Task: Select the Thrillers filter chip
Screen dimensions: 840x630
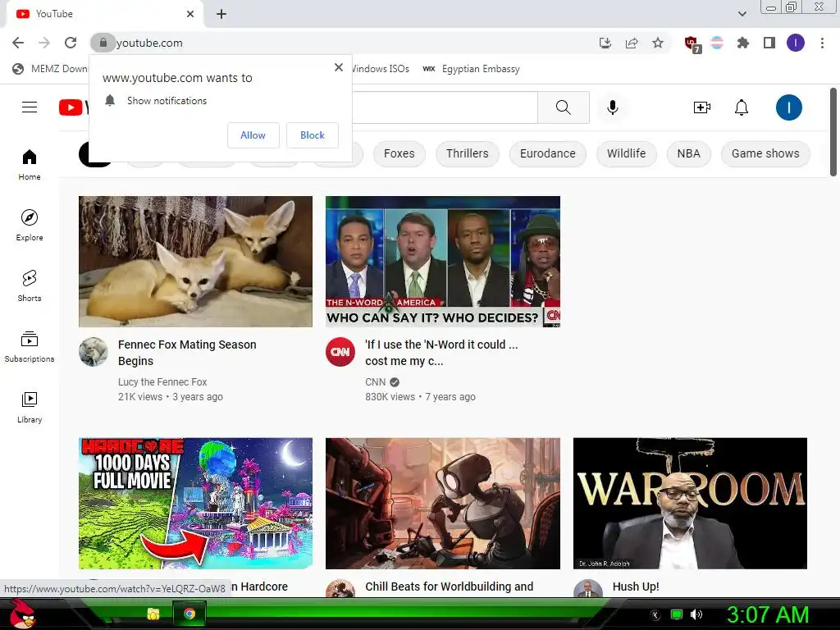Action: (467, 153)
